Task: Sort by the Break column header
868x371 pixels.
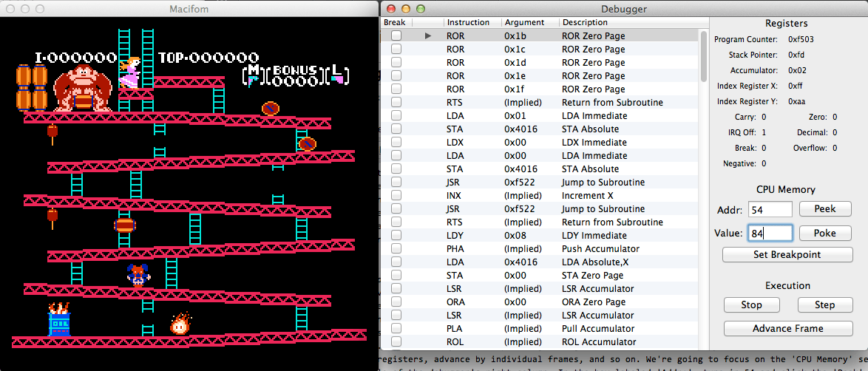Action: 397,23
